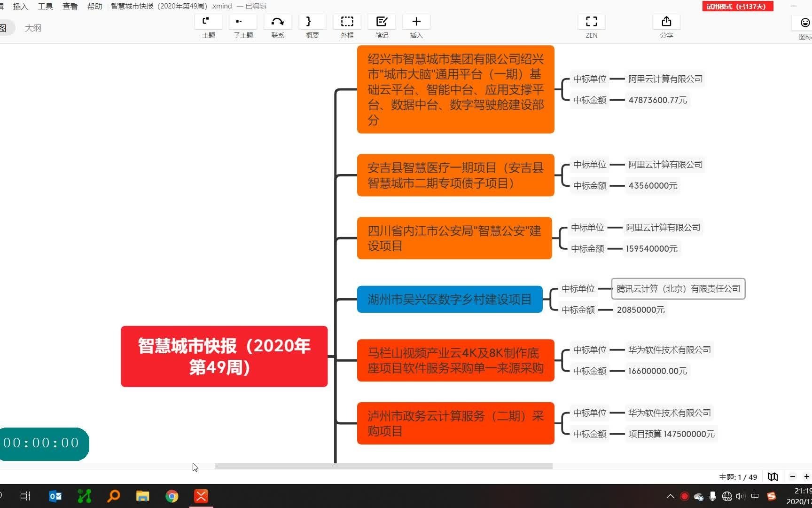Open the volume control tray icon
The width and height of the screenshot is (812, 508).
tap(741, 496)
